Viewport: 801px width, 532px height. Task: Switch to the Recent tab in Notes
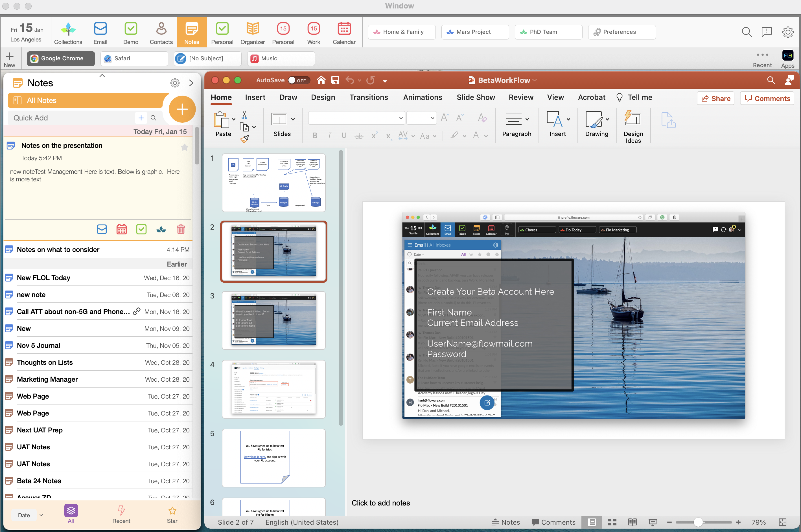[121, 515]
